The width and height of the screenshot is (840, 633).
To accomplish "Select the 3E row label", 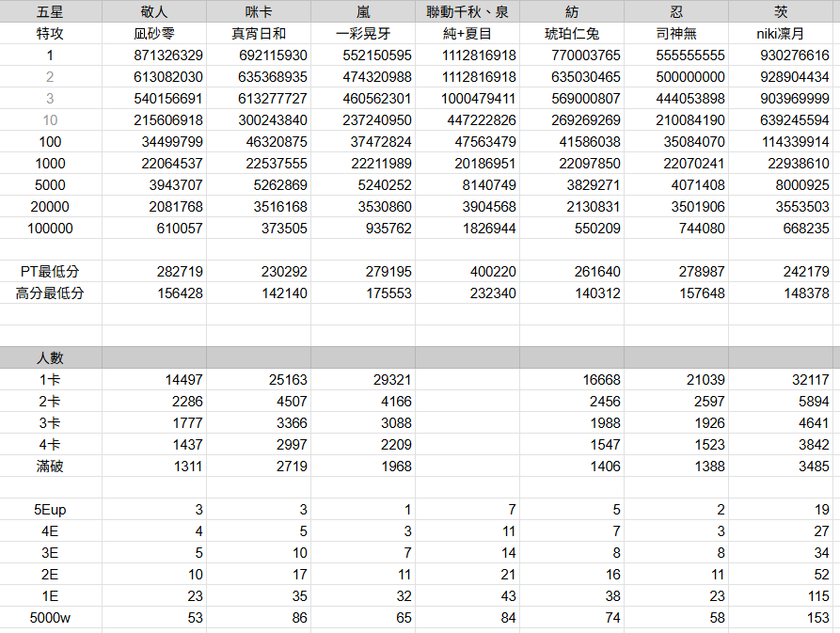I will [x=50, y=553].
